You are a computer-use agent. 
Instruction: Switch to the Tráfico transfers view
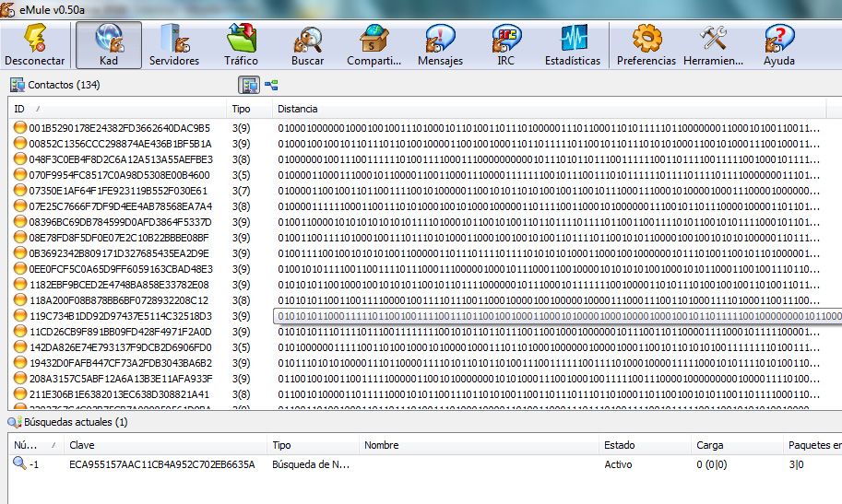[x=241, y=45]
